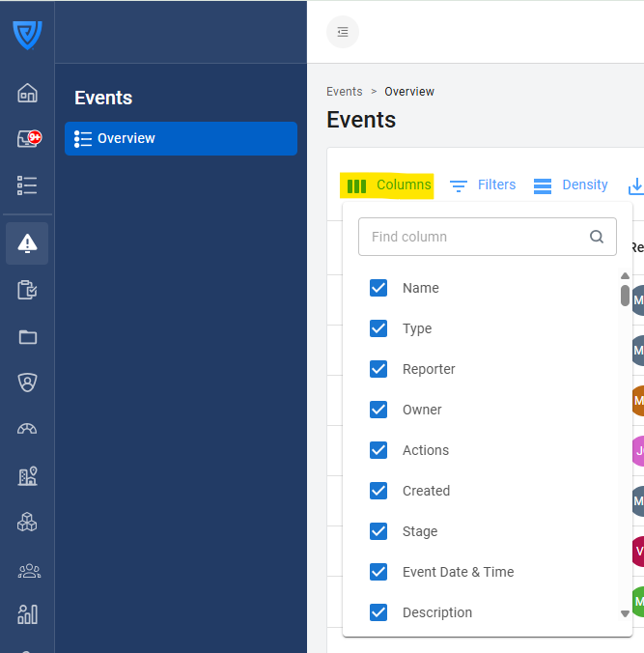The height and width of the screenshot is (653, 644).
Task: Click the Events breadcrumb link
Action: click(344, 92)
